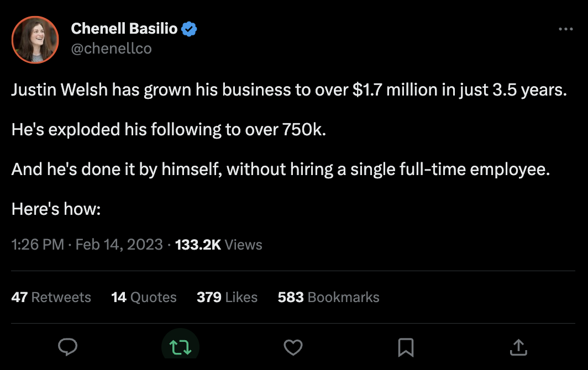Open the 14 Quotes list

(x=144, y=297)
